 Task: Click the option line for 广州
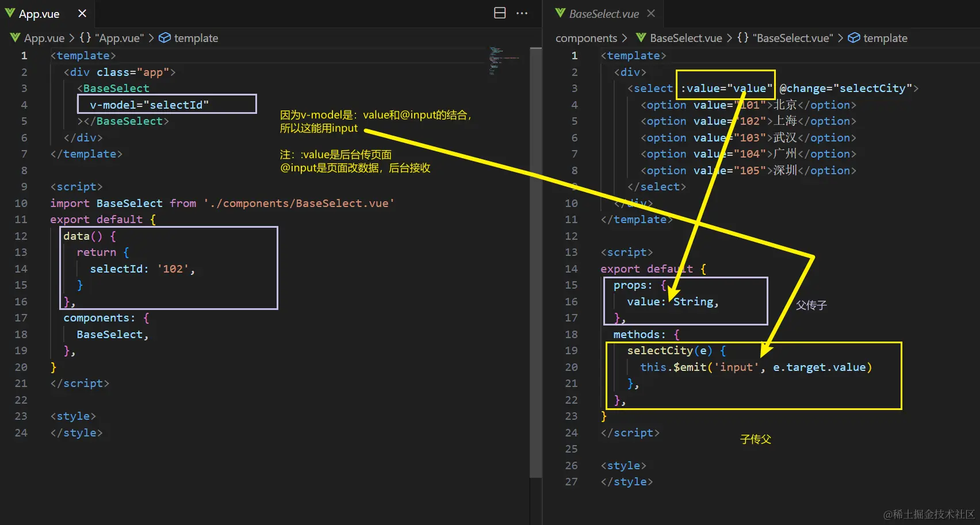(748, 154)
